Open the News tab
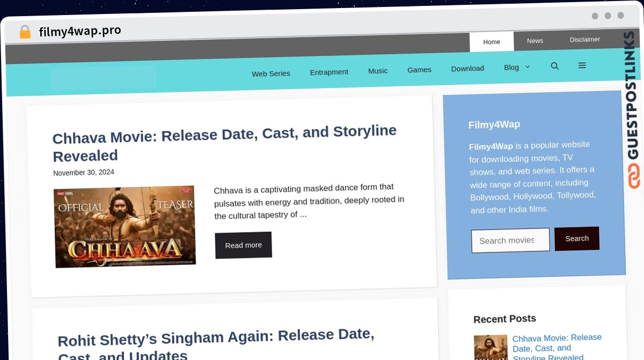 pyautogui.click(x=535, y=40)
